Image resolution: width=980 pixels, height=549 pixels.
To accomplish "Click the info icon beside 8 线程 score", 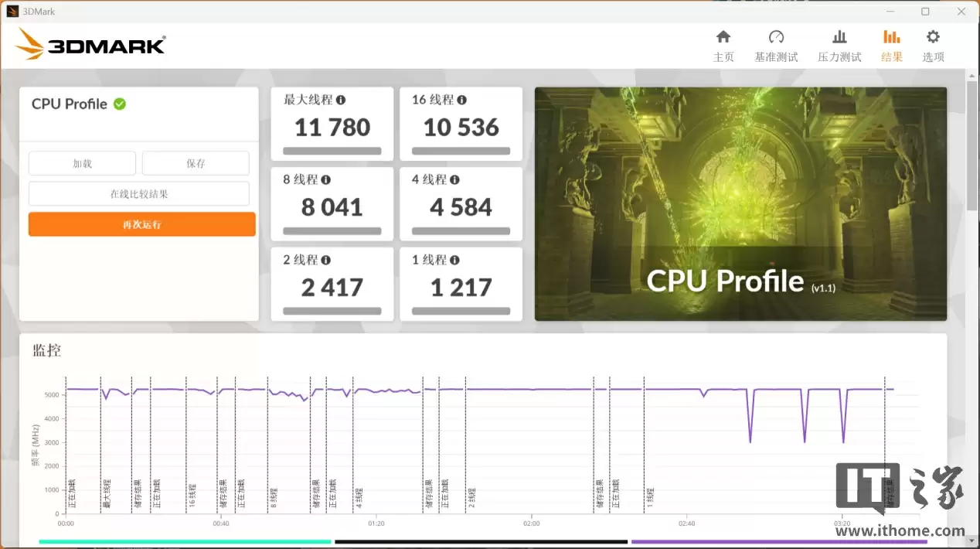I will (326, 179).
